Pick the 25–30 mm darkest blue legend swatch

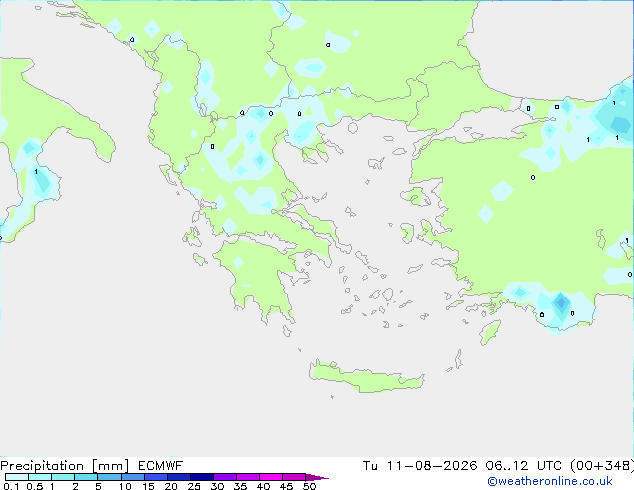tap(202, 477)
